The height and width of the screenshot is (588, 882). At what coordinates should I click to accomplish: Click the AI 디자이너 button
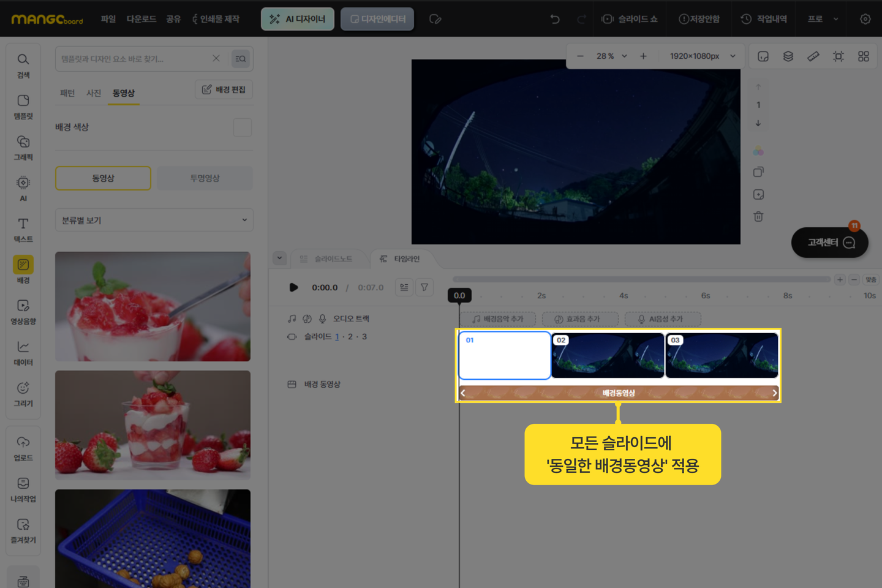coord(298,19)
